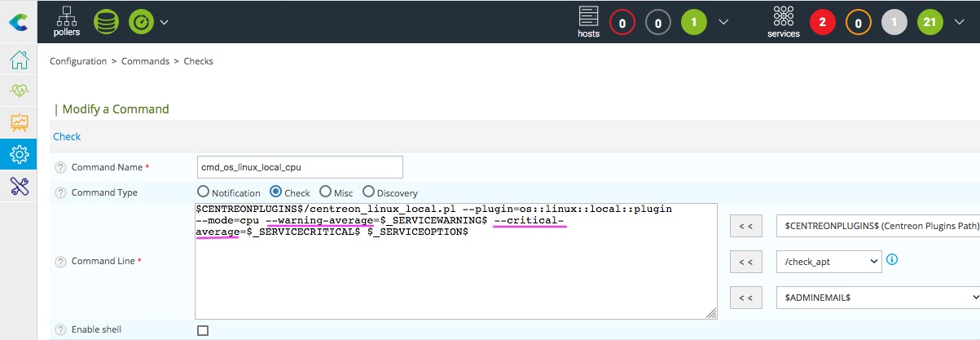The height and width of the screenshot is (340, 980).
Task: Select the Notification command type
Action: click(204, 192)
